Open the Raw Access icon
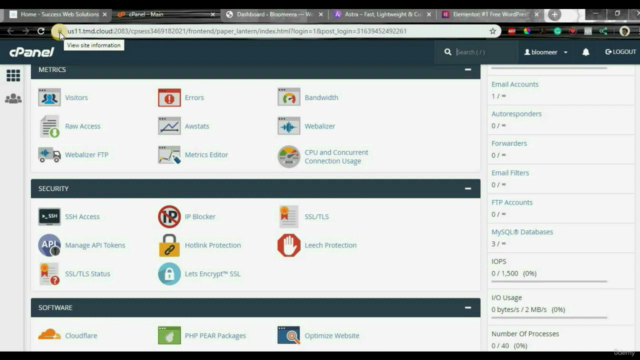This screenshot has height=360, width=640. 49,126
